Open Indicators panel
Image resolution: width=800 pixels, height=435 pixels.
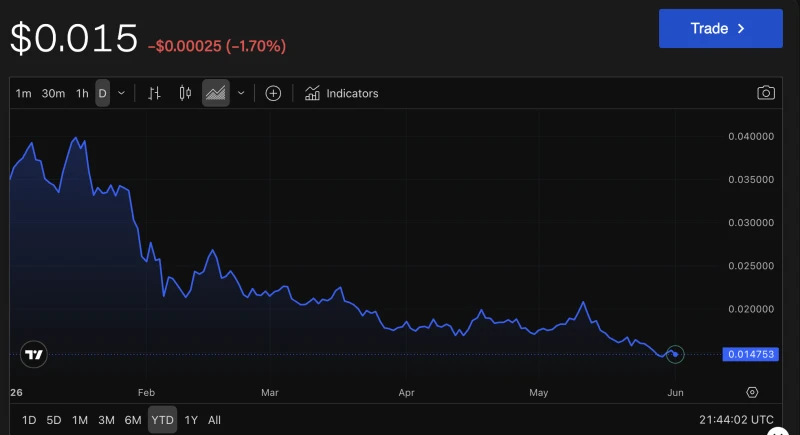[x=341, y=93]
